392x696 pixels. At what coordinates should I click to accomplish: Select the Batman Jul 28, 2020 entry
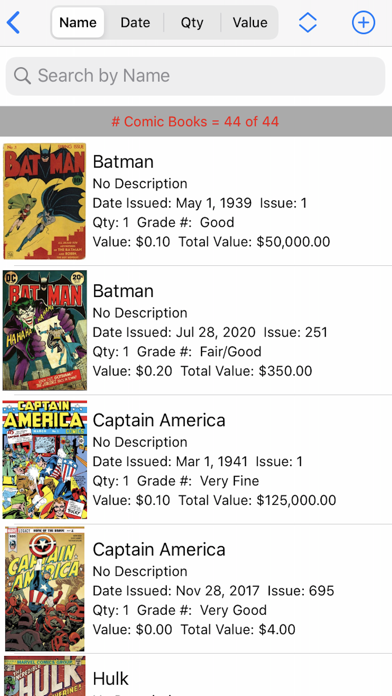(196, 330)
